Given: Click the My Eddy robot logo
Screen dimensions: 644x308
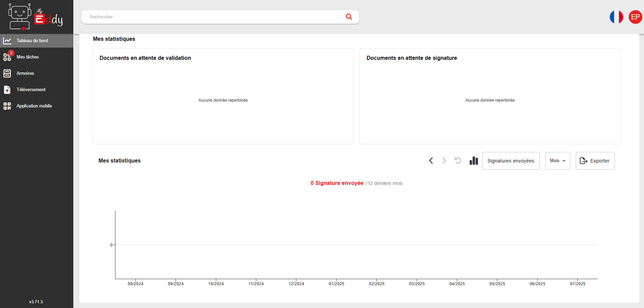Looking at the screenshot, I should (x=36, y=17).
